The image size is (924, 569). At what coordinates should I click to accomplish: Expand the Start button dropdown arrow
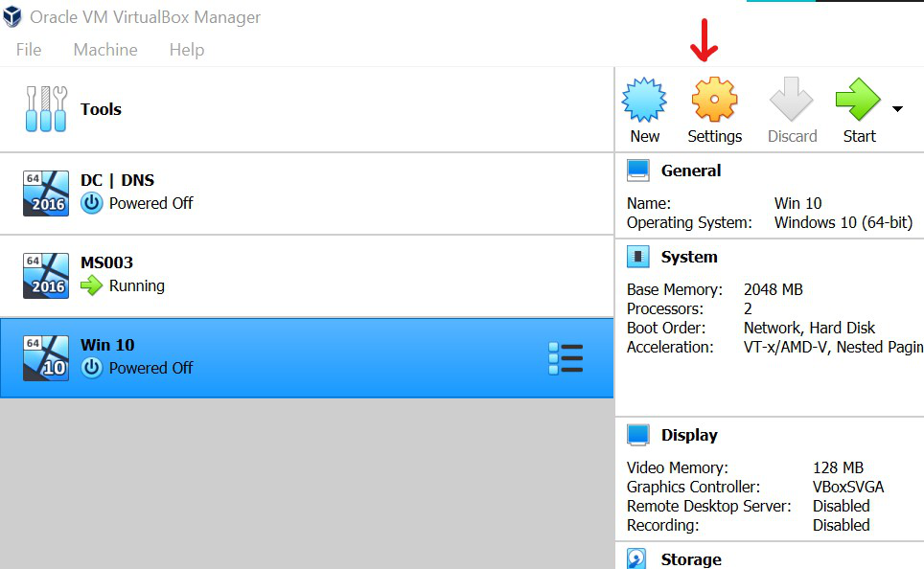click(x=897, y=109)
